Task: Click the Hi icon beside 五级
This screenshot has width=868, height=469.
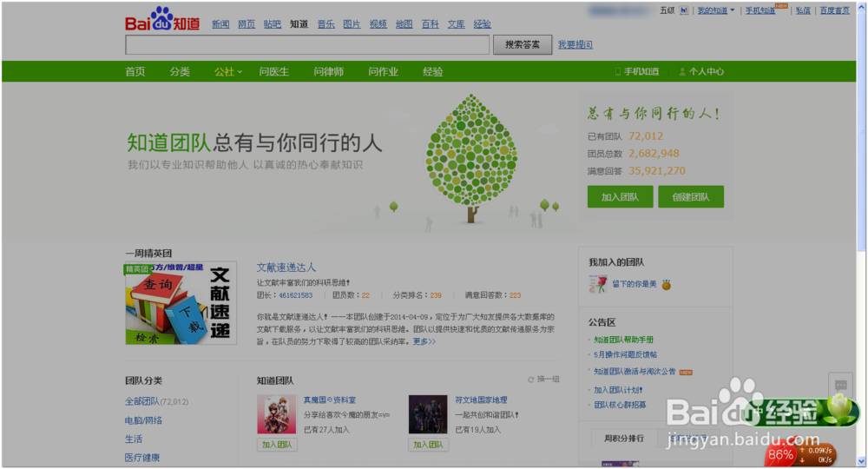Action: [x=684, y=10]
